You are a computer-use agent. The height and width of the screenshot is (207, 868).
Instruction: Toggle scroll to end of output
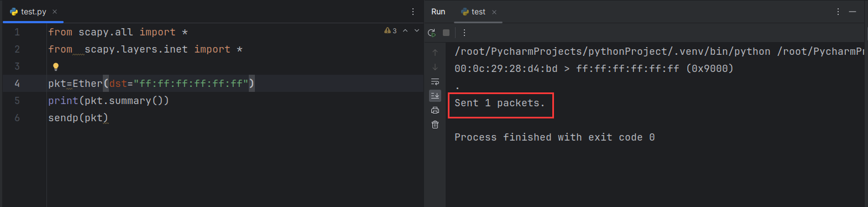coord(435,96)
